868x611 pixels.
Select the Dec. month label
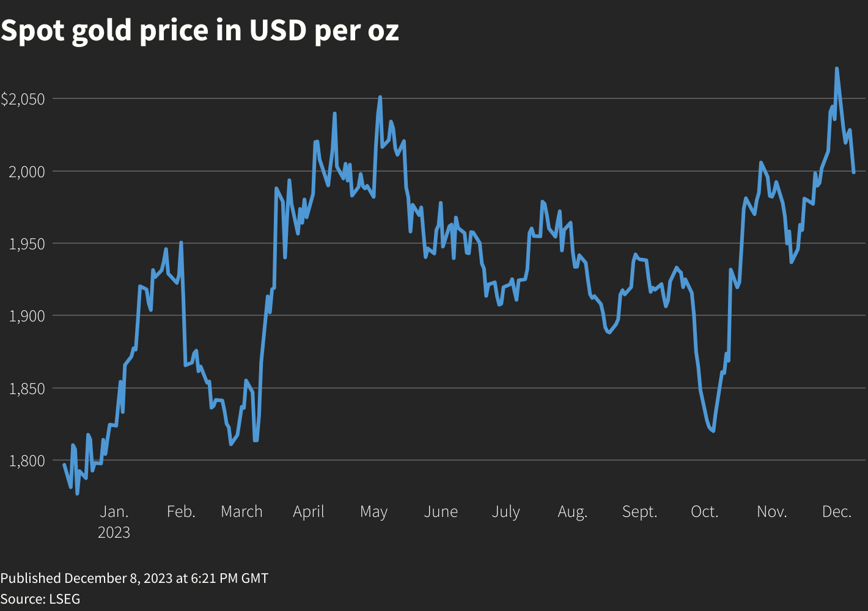click(837, 511)
